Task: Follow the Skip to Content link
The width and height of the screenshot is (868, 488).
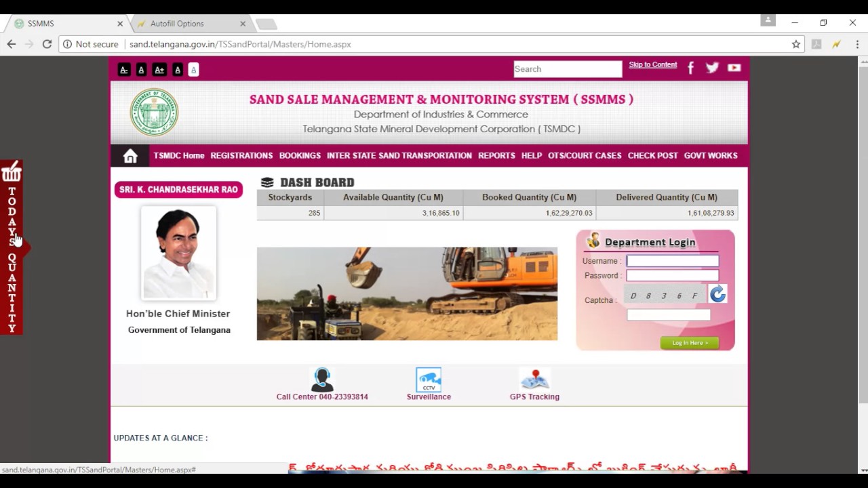Action: [653, 65]
